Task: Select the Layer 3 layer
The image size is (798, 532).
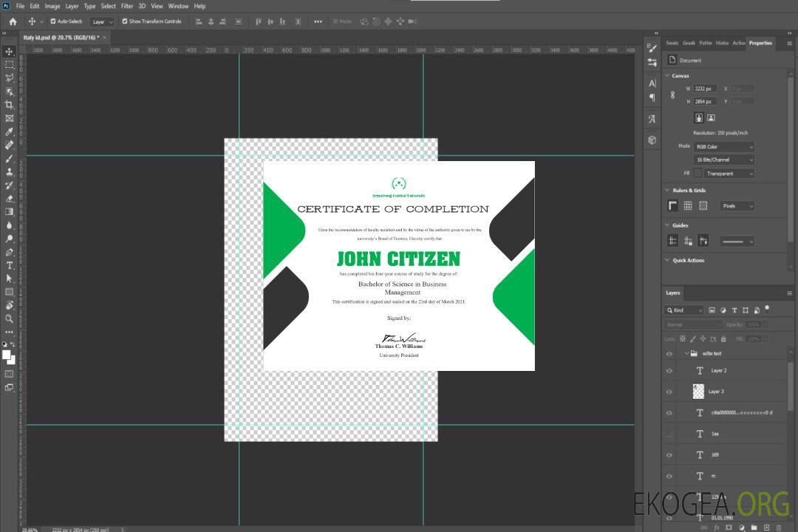Action: (x=716, y=392)
